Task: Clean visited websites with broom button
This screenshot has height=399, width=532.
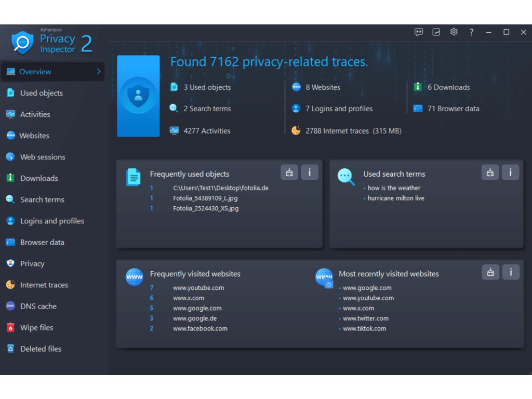Action: click(x=490, y=272)
